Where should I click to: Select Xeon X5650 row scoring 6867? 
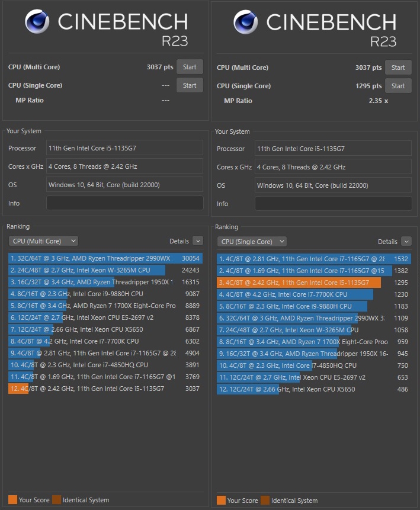(x=105, y=329)
